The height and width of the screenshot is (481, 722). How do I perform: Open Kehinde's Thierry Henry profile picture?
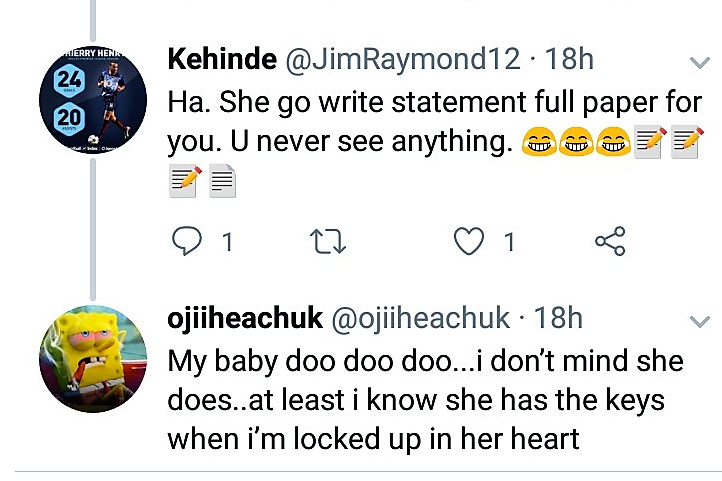[x=93, y=99]
